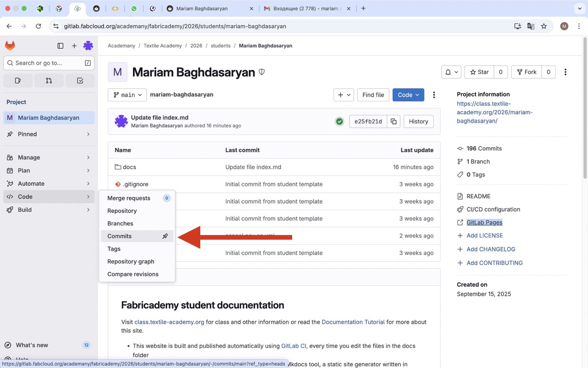Open the To-Do list shortcut icon

(80, 80)
